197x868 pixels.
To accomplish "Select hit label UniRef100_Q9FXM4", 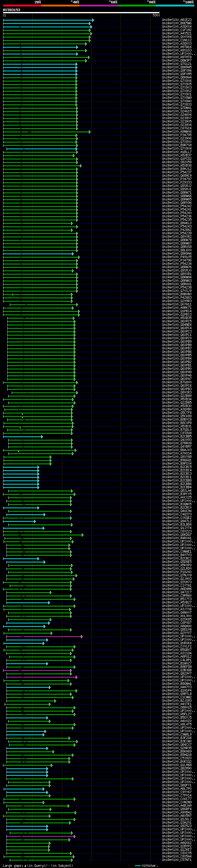I will 177,71.
